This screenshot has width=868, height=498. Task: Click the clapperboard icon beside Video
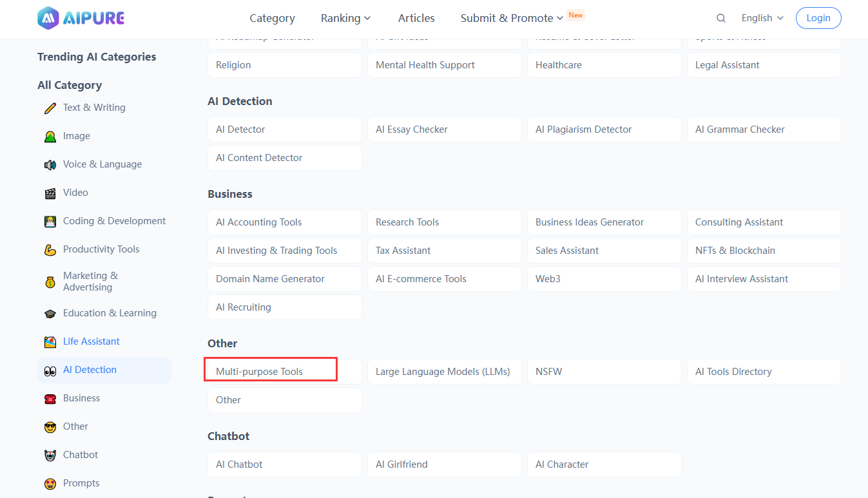click(x=50, y=193)
